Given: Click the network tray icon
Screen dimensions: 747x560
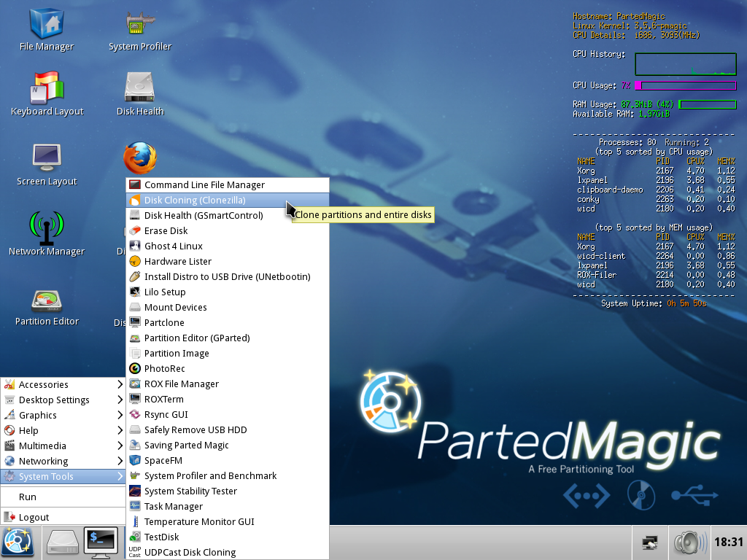Looking at the screenshot, I should click(x=650, y=542).
